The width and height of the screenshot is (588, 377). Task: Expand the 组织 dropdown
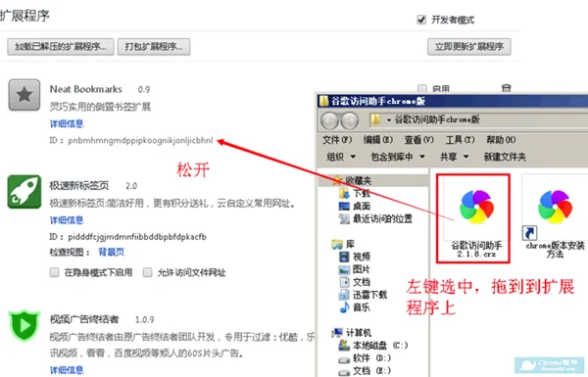341,157
